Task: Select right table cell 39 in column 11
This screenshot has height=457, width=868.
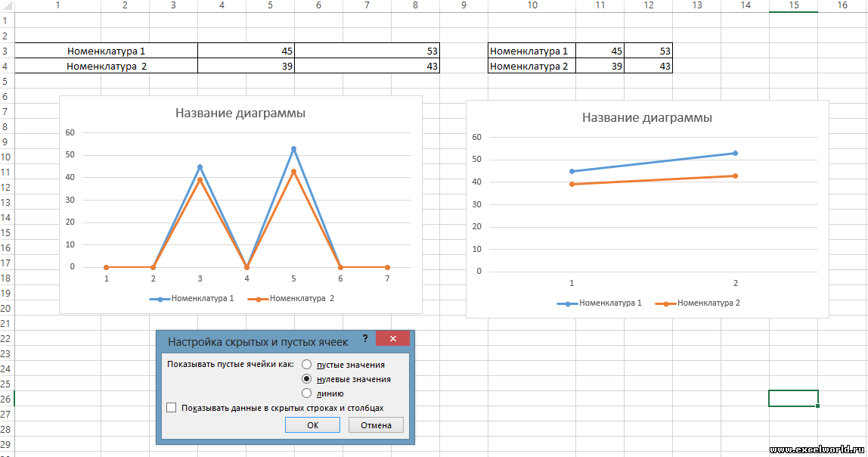Action: [600, 66]
